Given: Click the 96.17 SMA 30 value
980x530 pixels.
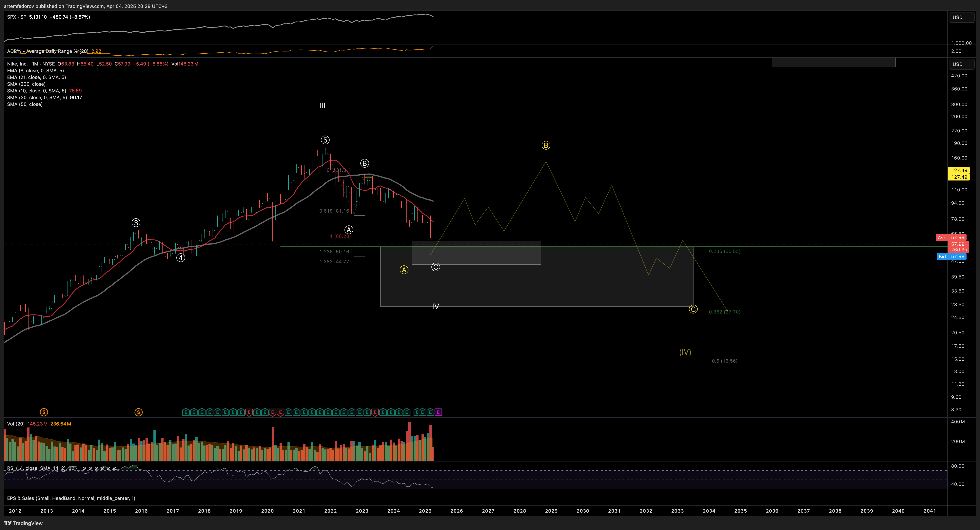Looking at the screenshot, I should 76,97.
